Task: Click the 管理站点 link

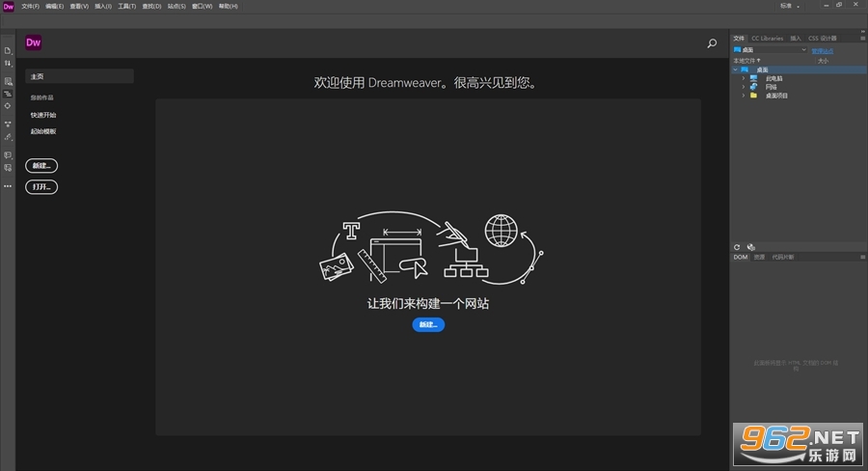Action: point(822,50)
